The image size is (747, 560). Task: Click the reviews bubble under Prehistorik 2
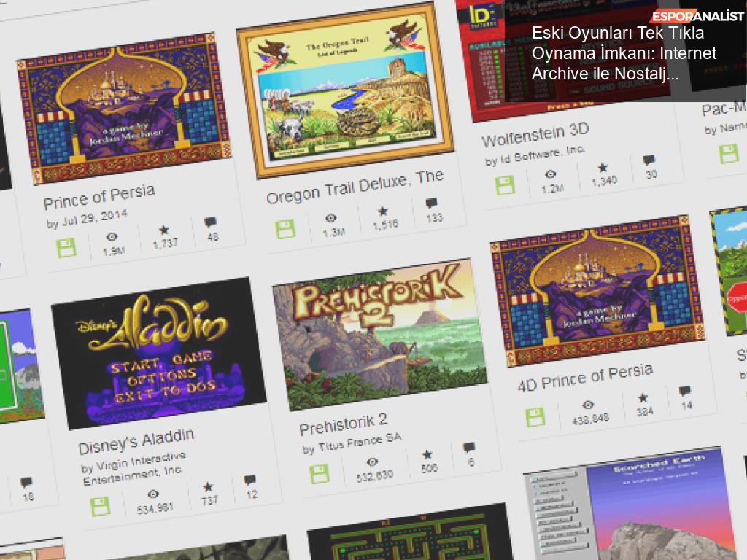[469, 447]
